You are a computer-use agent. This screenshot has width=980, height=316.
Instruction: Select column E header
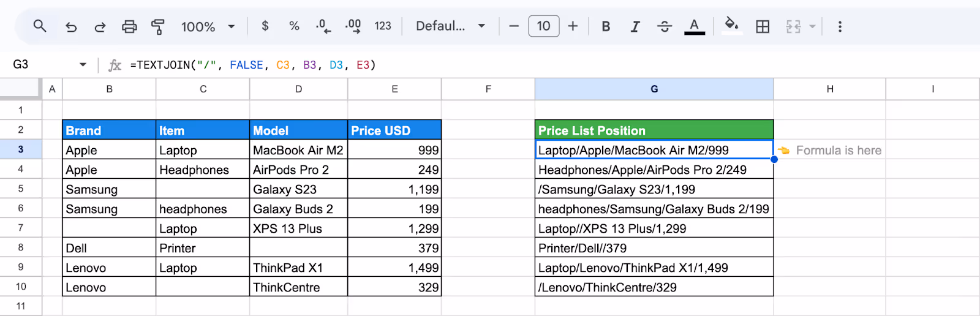[394, 89]
